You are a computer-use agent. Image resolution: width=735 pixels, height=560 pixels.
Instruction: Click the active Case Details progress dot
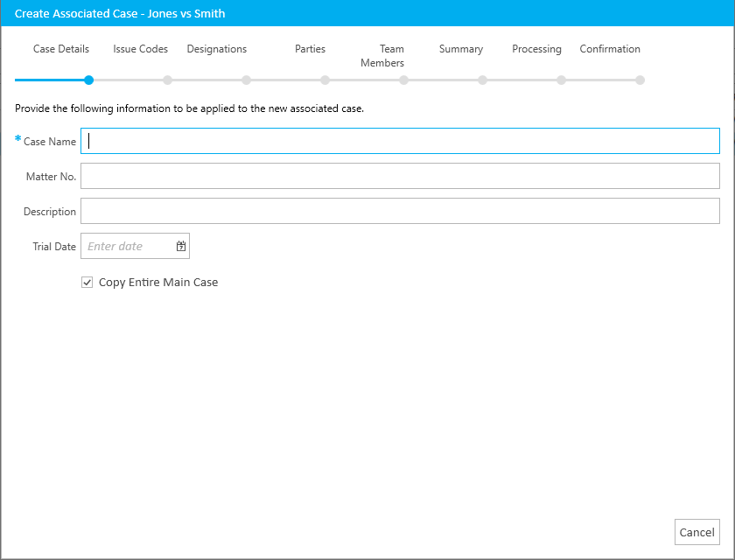pyautogui.click(x=88, y=80)
